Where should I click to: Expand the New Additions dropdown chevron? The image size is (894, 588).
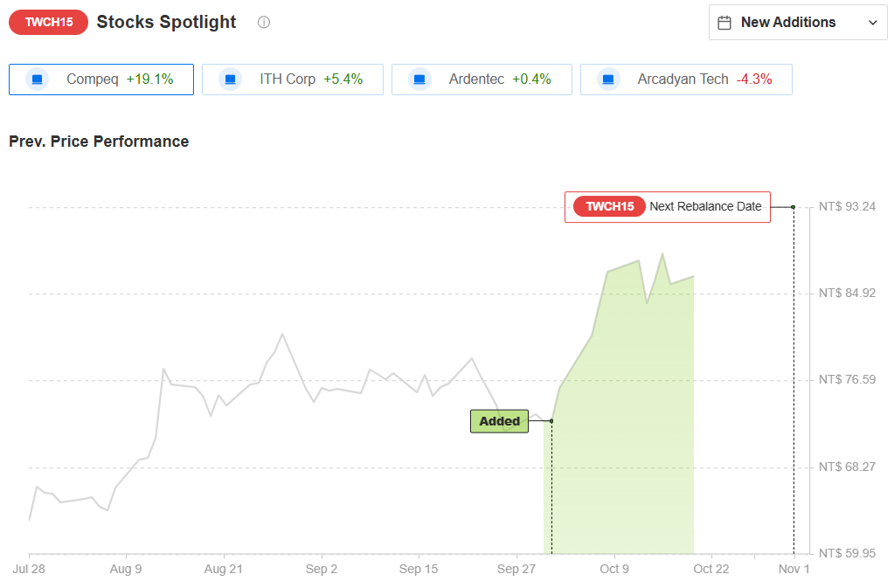[x=872, y=24]
